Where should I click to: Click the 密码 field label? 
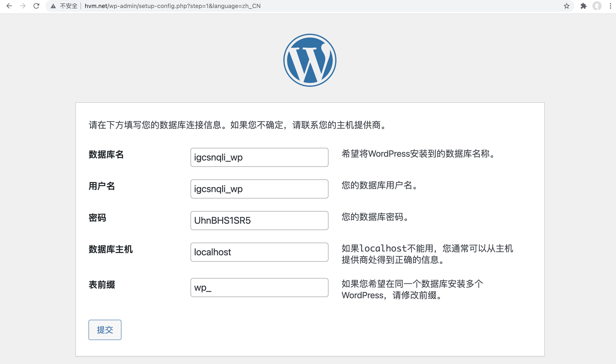[97, 218]
